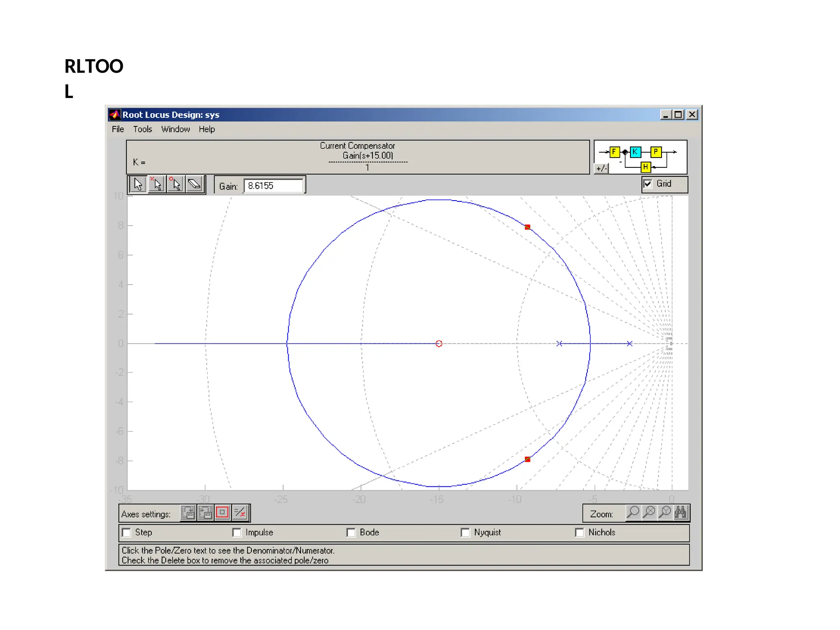Tick the Nyquist checkbox
Viewport: 840px width, 630px height.
(465, 532)
